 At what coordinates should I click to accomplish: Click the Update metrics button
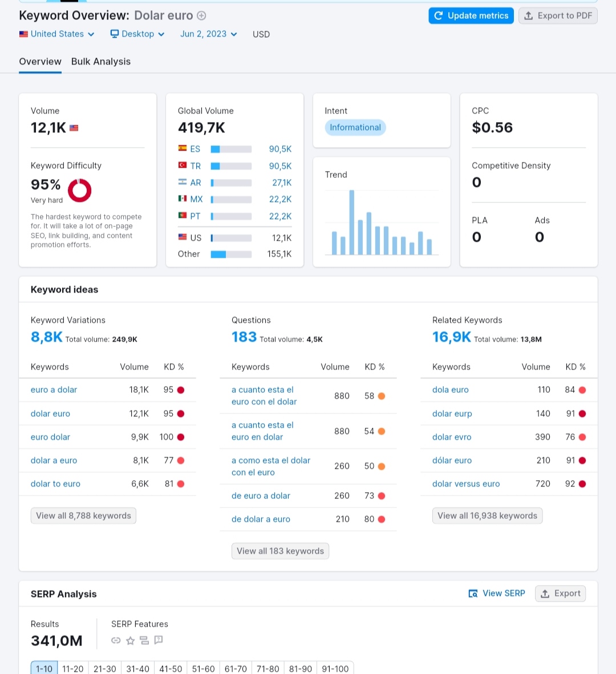pyautogui.click(x=471, y=16)
